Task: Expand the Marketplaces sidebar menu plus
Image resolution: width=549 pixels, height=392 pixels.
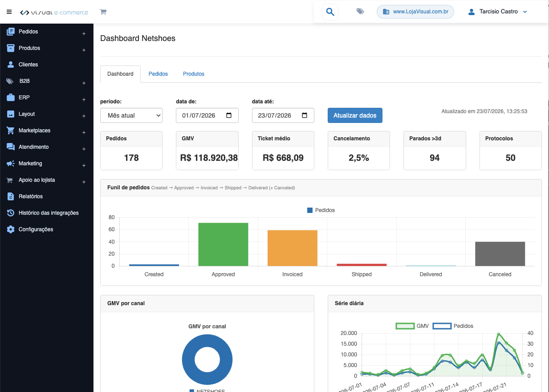Action: click(x=84, y=132)
